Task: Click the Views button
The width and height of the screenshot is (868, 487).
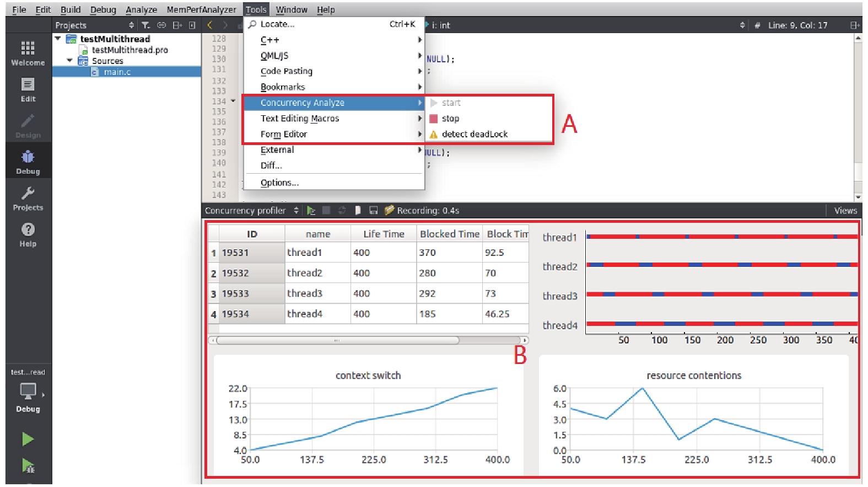Action: click(x=845, y=211)
